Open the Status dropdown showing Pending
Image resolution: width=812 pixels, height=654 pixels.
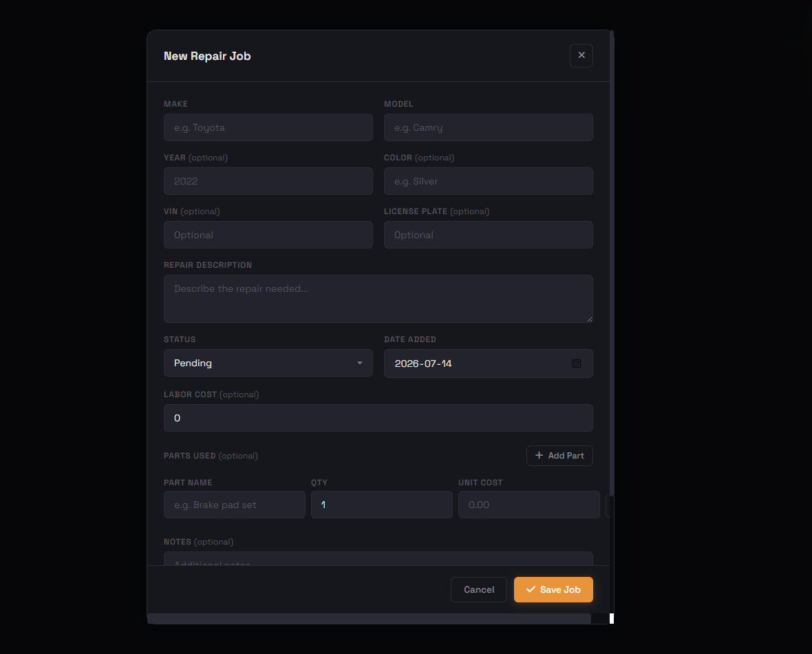point(268,363)
